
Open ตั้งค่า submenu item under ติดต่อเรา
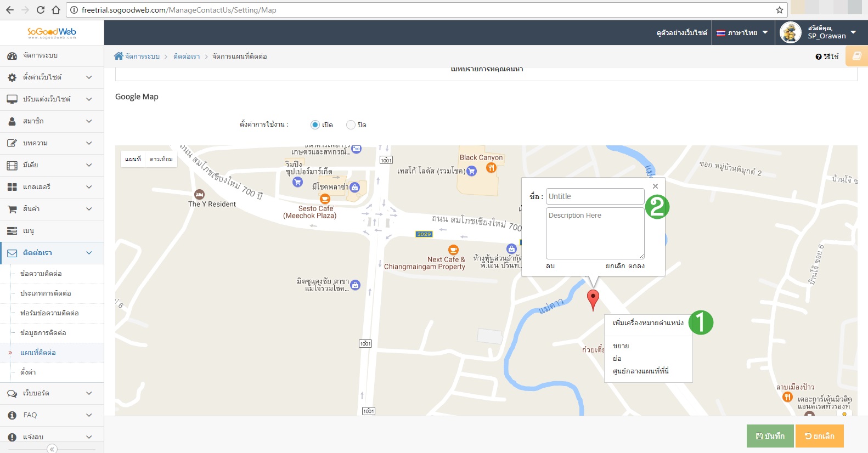[28, 372]
